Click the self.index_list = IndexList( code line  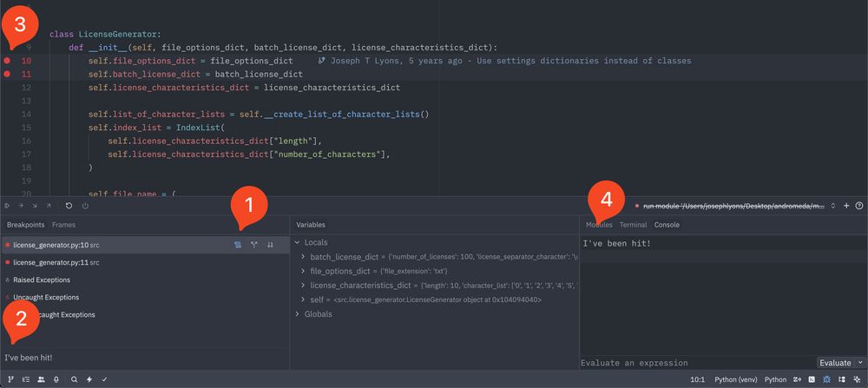click(156, 128)
